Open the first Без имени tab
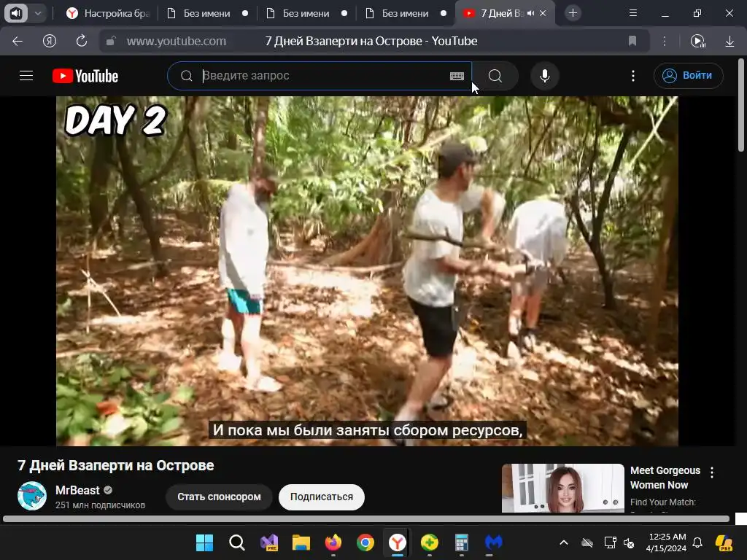 [x=206, y=13]
